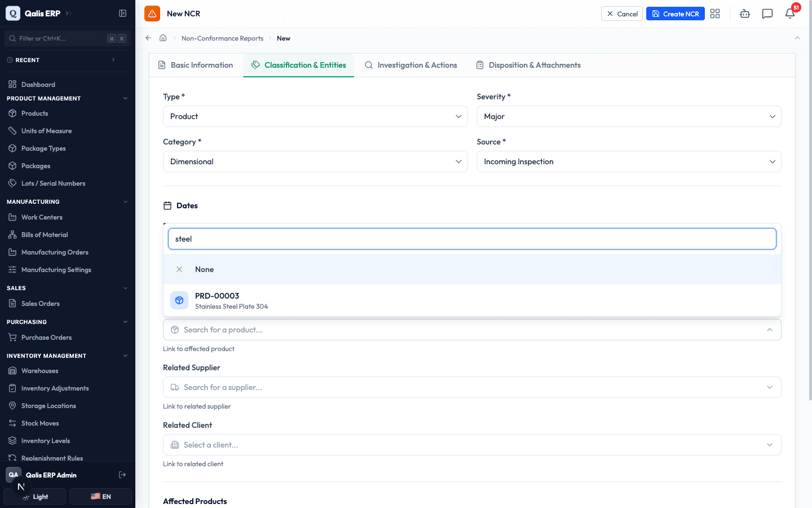Collapse the Product Management section

point(68,99)
